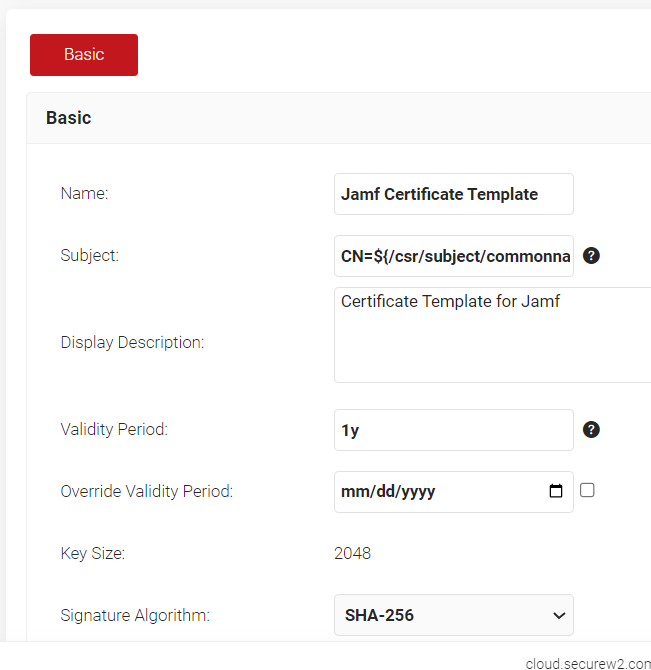
Task: Click the Basic section panel header
Action: [68, 118]
